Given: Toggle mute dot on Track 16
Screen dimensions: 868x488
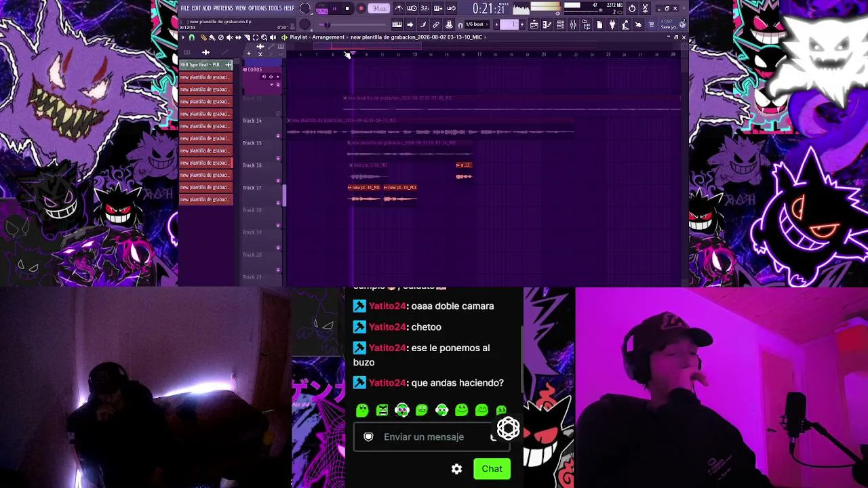Looking at the screenshot, I should 278,181.
